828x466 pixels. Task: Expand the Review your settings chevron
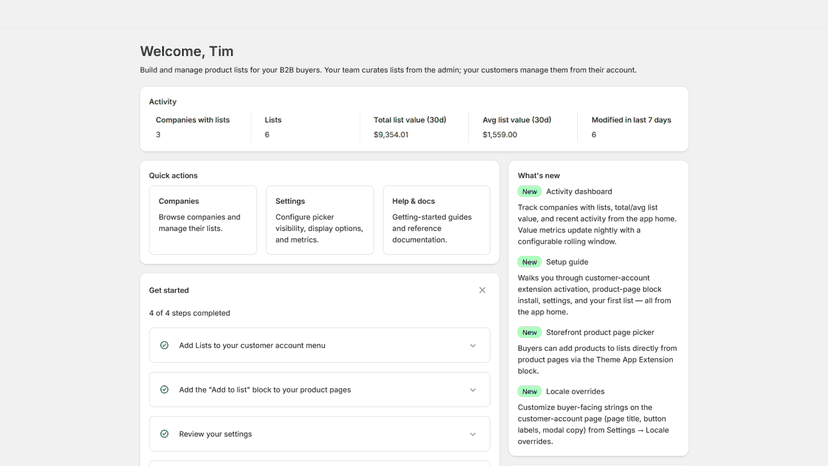(473, 434)
